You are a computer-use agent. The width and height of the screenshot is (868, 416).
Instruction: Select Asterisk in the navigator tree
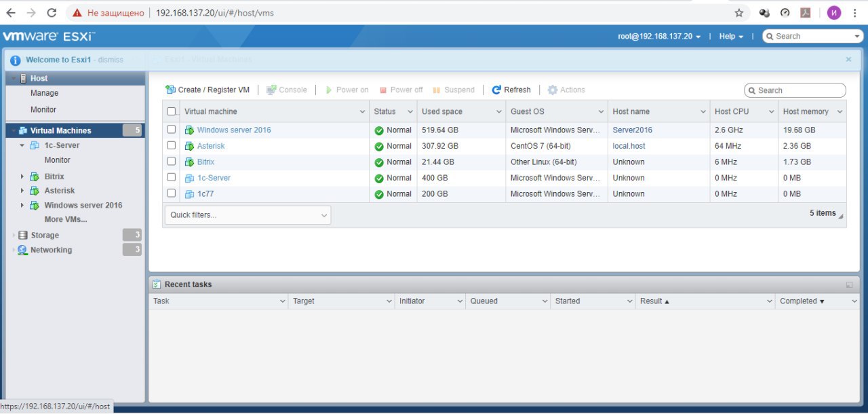tap(60, 191)
